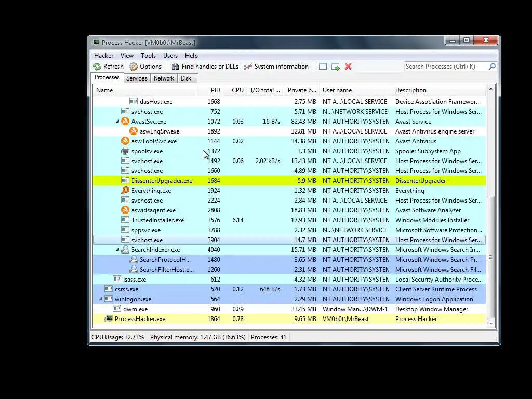Open the Users menu

[x=170, y=56]
